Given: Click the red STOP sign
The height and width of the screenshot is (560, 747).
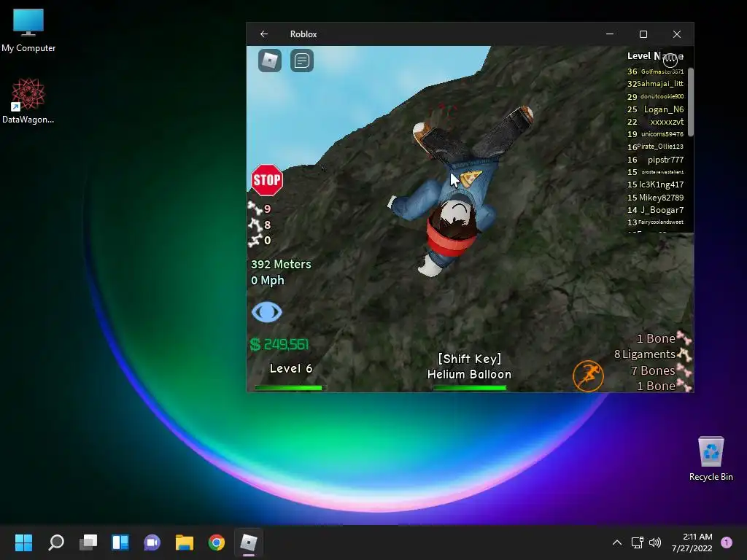Looking at the screenshot, I should [x=267, y=180].
